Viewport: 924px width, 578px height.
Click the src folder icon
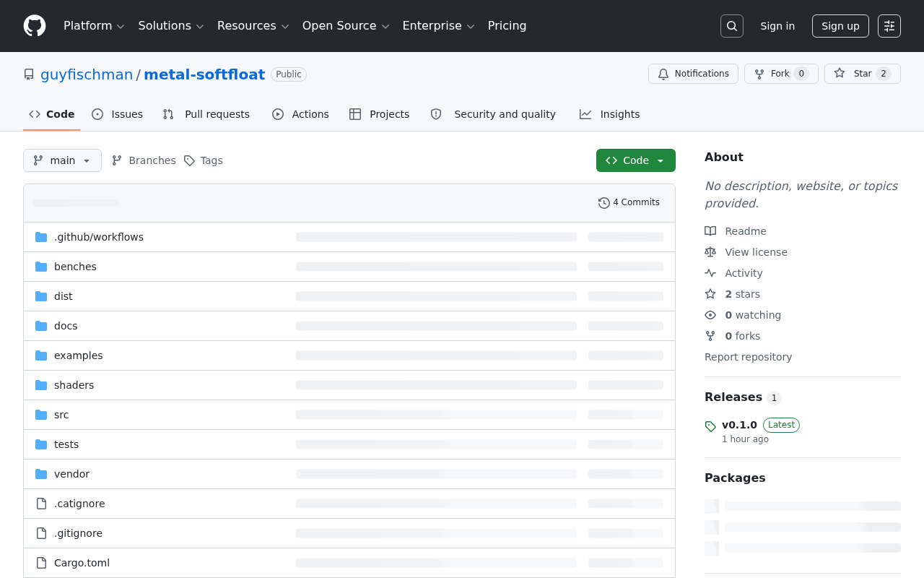click(x=41, y=415)
